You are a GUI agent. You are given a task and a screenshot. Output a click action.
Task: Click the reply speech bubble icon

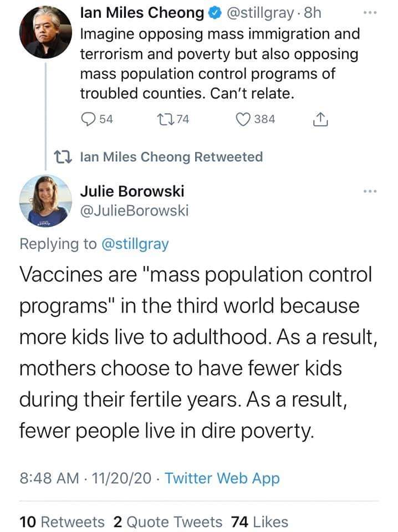point(88,119)
